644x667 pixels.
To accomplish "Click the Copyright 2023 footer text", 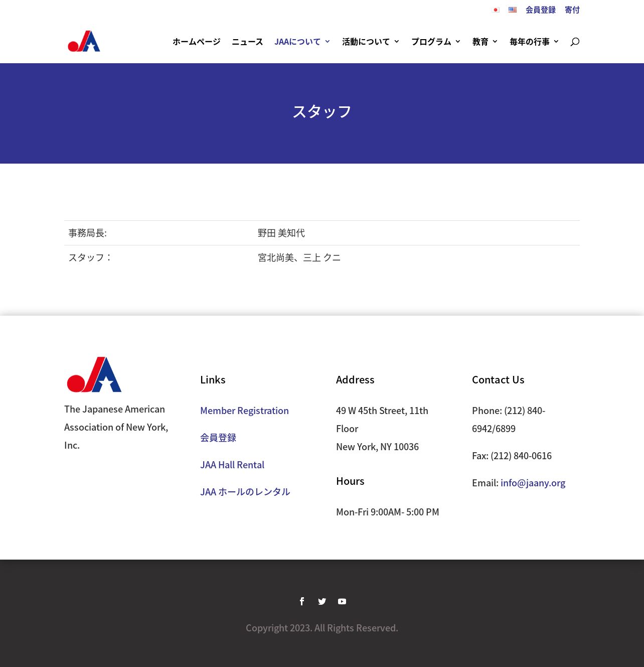I will click(x=322, y=628).
